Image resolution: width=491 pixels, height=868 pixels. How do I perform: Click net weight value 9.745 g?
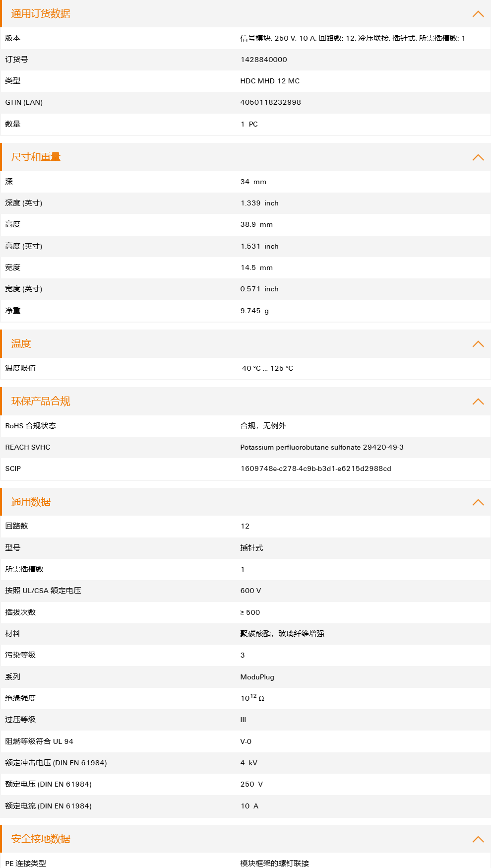(x=254, y=311)
